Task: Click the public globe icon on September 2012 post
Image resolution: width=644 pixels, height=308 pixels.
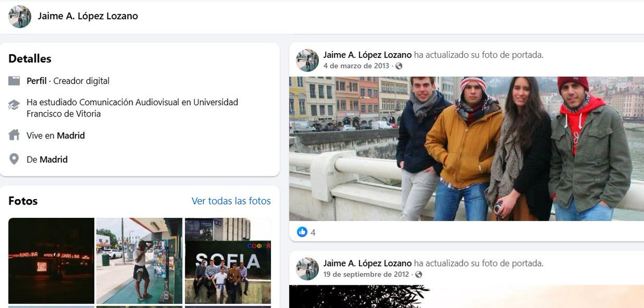Action: 419,274
